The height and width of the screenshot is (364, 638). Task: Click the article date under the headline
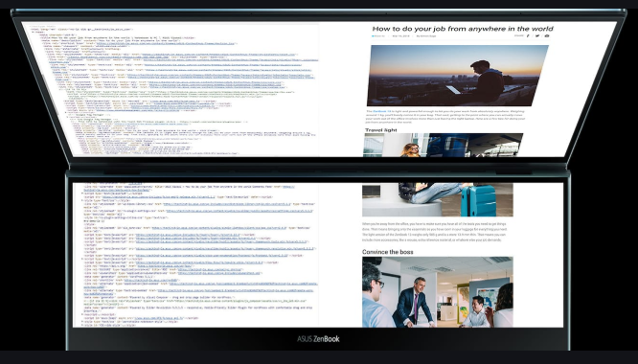(400, 35)
